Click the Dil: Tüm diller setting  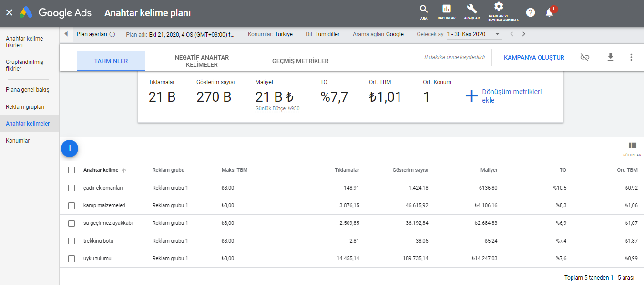tap(323, 34)
